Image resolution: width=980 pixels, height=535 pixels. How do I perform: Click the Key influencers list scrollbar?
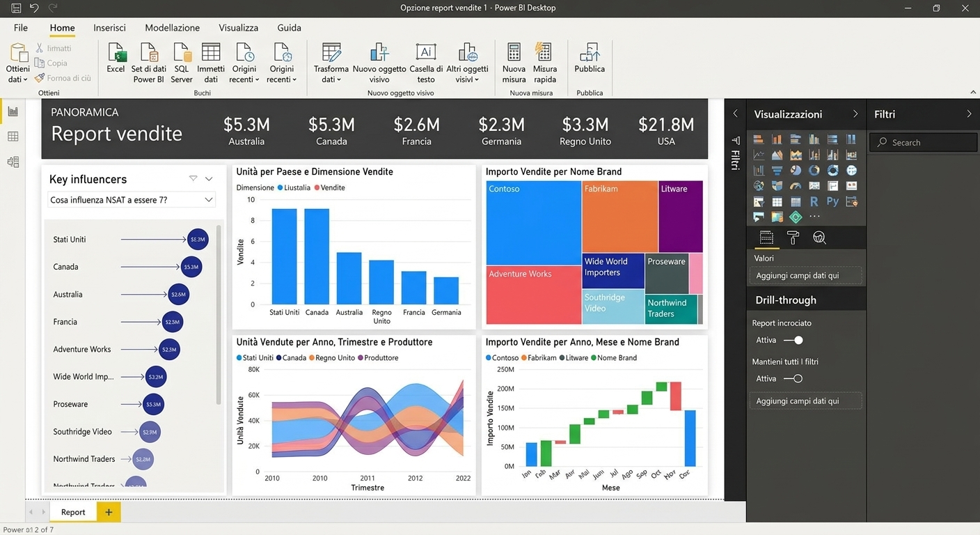point(219,314)
